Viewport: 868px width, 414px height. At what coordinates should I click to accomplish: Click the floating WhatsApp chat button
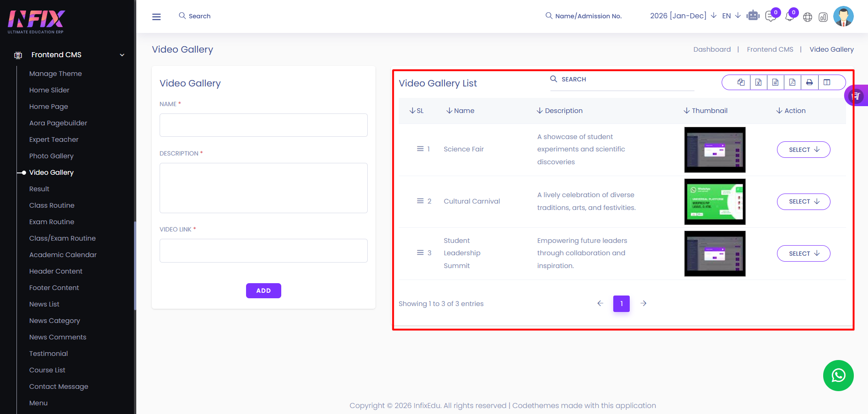click(x=838, y=376)
